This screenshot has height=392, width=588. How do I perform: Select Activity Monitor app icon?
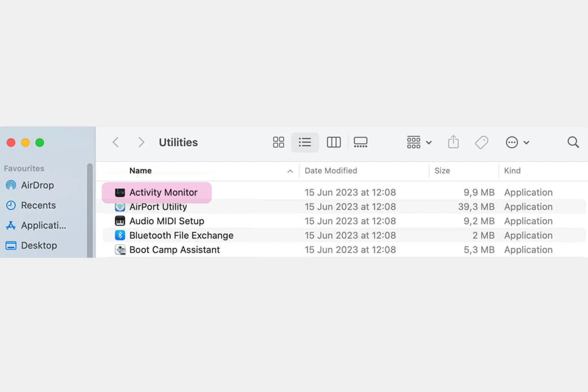click(120, 193)
